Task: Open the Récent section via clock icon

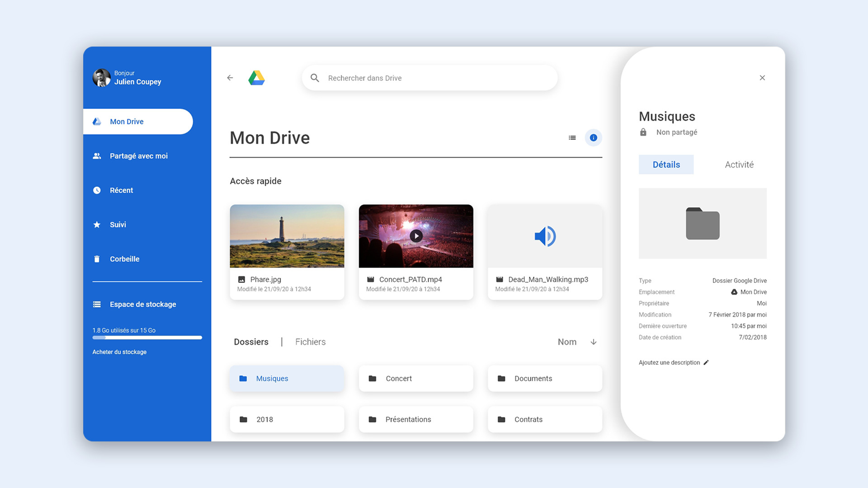Action: tap(97, 190)
